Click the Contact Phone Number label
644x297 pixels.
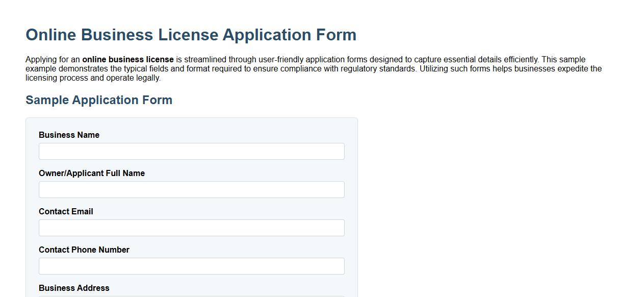(84, 250)
